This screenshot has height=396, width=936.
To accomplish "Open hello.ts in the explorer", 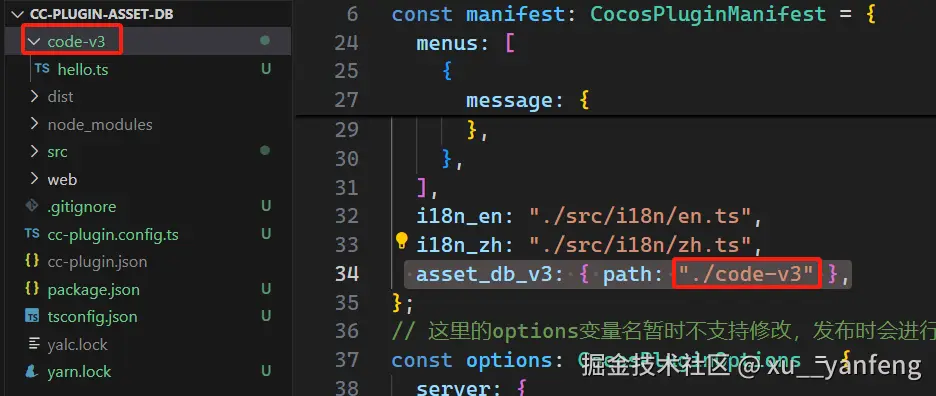I will 83,69.
